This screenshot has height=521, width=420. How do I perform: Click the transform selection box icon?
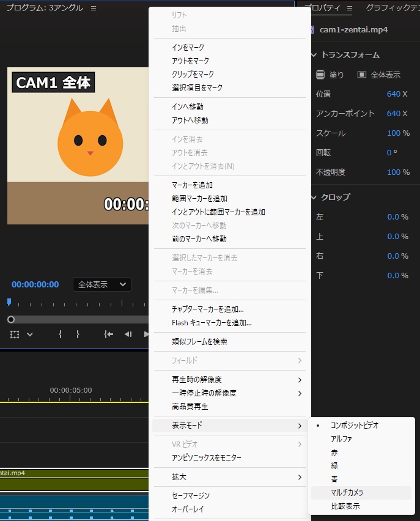[15, 334]
